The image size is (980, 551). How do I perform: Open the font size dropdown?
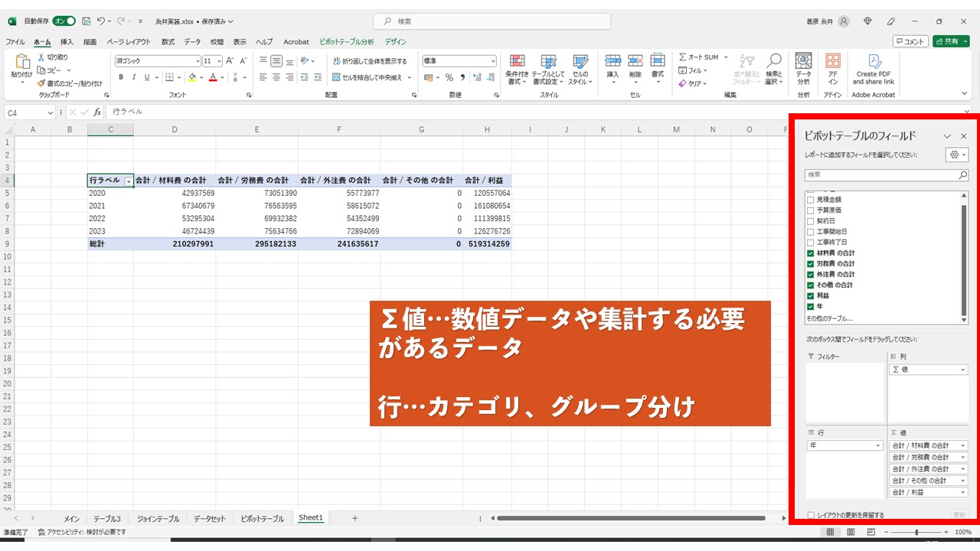click(219, 60)
